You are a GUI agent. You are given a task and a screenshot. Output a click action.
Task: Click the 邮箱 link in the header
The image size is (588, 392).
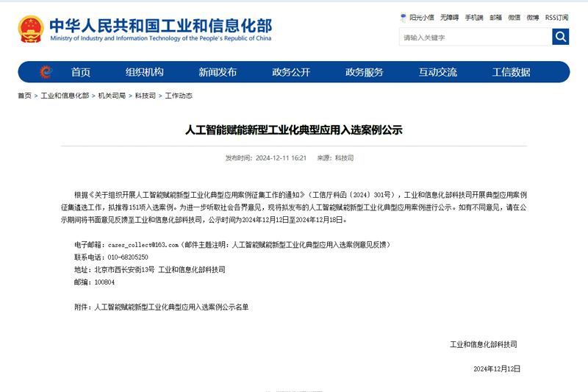pos(496,18)
